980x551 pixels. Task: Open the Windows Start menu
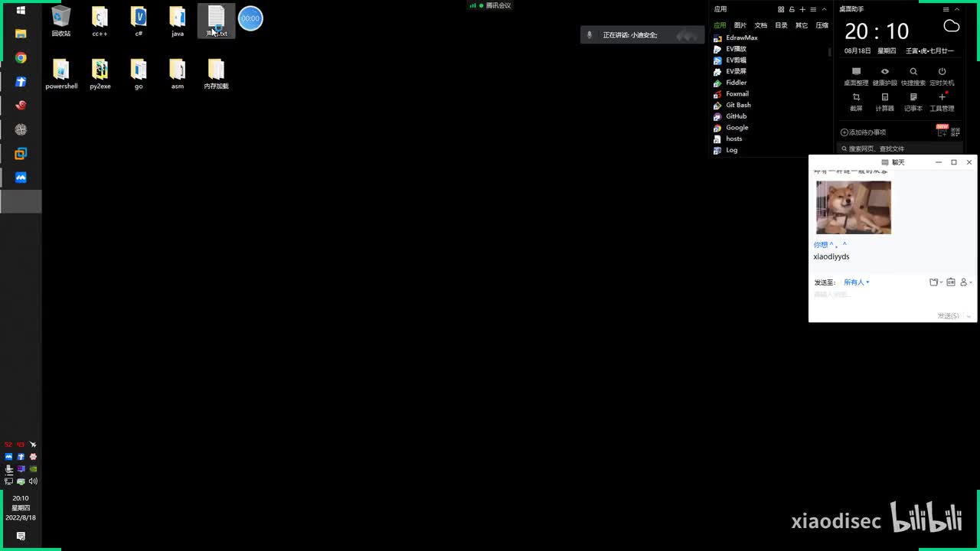coord(21,11)
